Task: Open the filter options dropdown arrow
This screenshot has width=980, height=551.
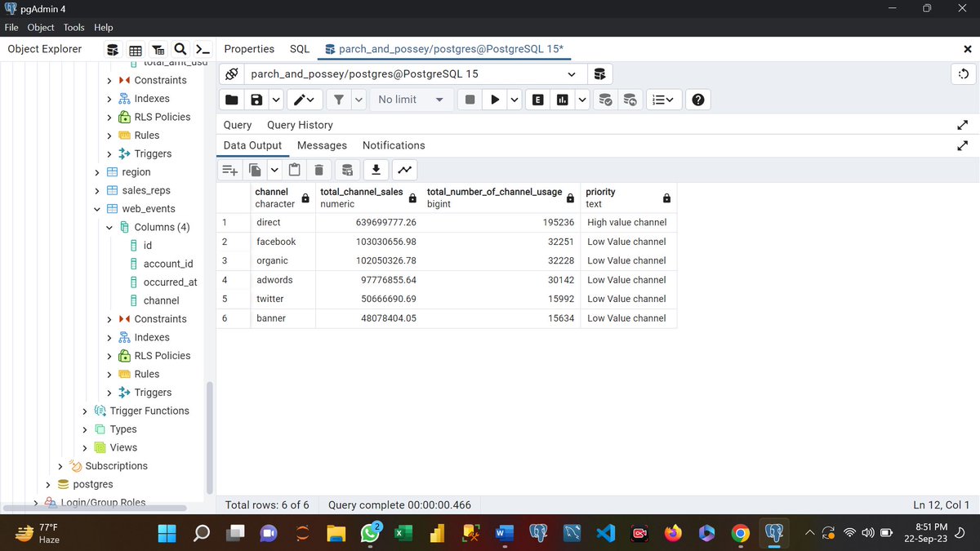Action: coord(359,100)
